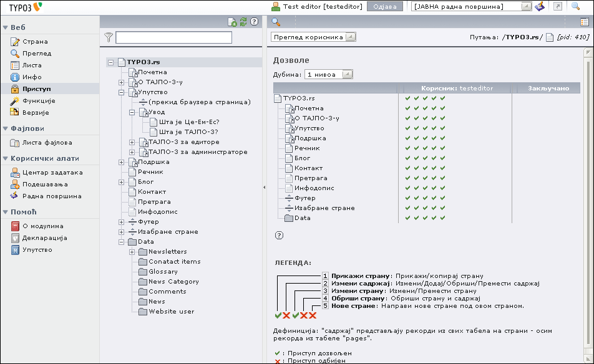Click the collapse page tree panel arrow
The height and width of the screenshot is (364, 594).
264,187
